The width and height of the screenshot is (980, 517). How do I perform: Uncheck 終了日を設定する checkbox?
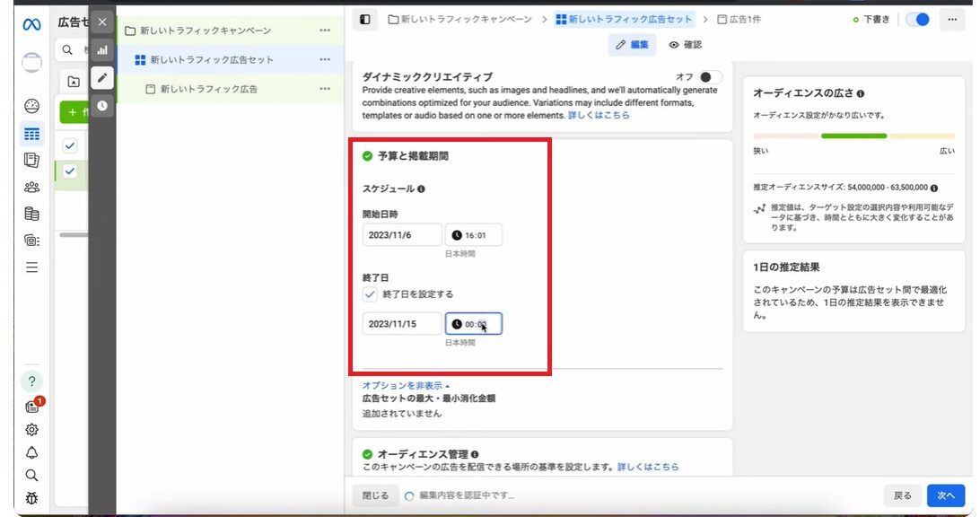[370, 294]
